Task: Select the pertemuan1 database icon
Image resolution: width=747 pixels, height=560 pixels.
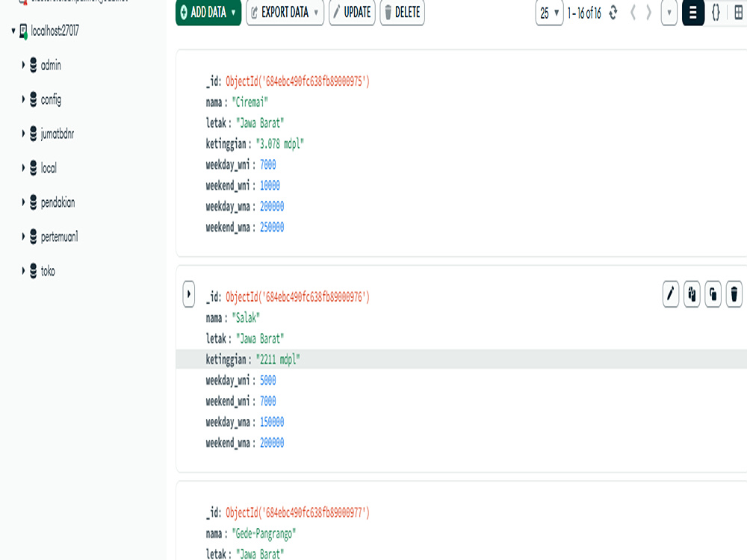Action: pyautogui.click(x=34, y=236)
